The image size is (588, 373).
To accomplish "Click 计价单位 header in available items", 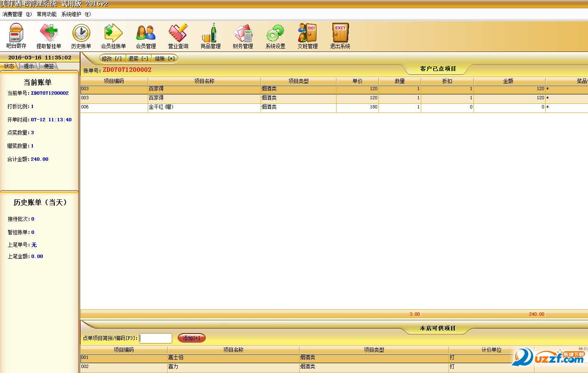I will point(491,350).
